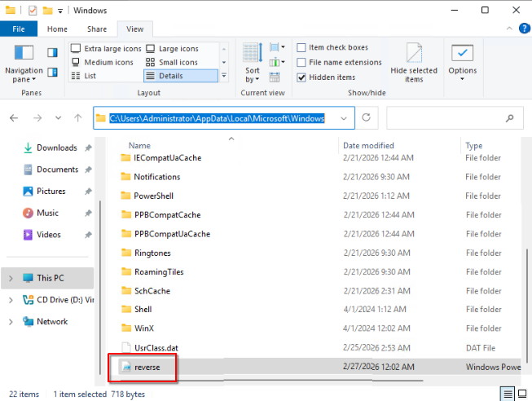Switch to details view status bar icon
Image resolution: width=532 pixels, height=401 pixels.
click(x=508, y=394)
